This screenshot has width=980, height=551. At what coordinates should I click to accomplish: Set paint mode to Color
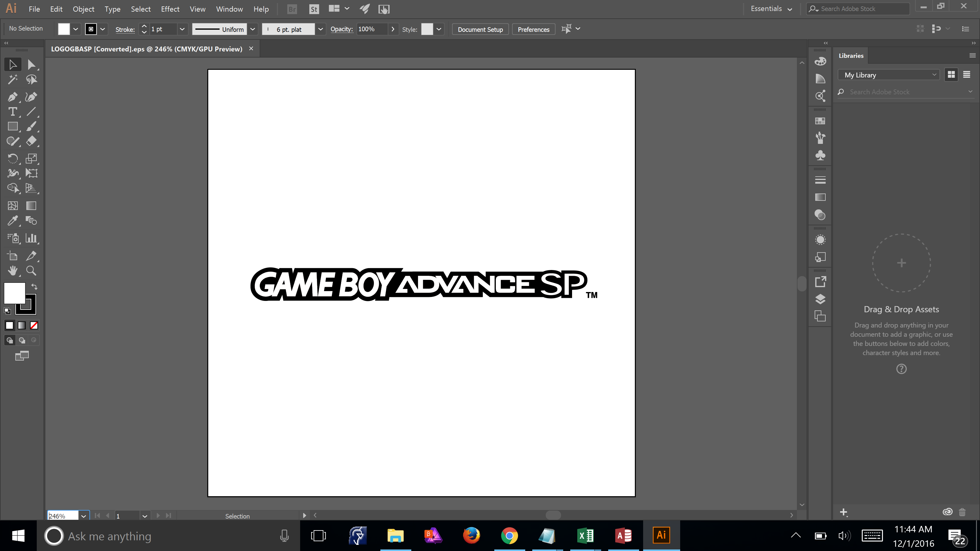9,325
